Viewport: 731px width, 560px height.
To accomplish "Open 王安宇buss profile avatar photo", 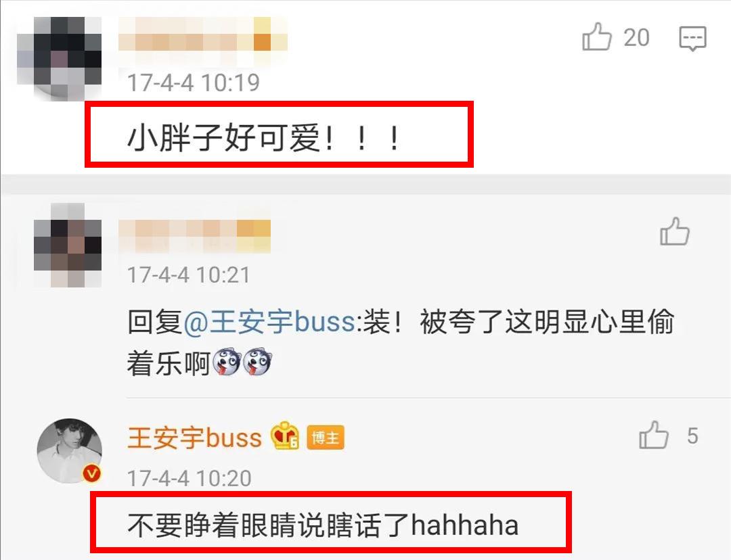I will pos(70,450).
